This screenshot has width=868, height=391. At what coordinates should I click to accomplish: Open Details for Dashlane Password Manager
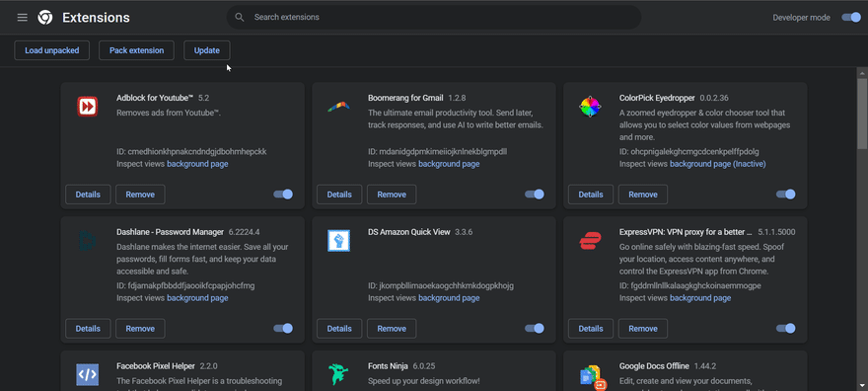pyautogui.click(x=88, y=329)
